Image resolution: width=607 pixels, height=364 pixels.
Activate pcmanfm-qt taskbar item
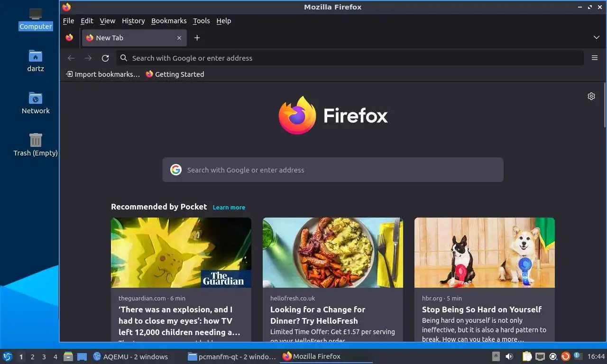[x=232, y=356]
